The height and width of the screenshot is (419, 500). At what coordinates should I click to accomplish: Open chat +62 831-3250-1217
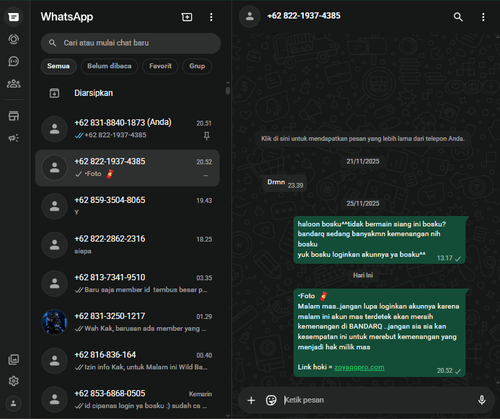[127, 322]
